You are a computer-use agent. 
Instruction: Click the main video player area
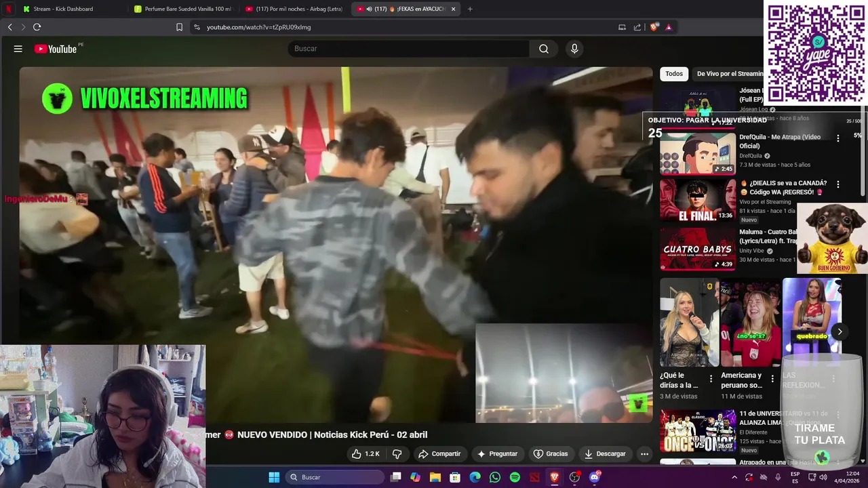click(336, 244)
